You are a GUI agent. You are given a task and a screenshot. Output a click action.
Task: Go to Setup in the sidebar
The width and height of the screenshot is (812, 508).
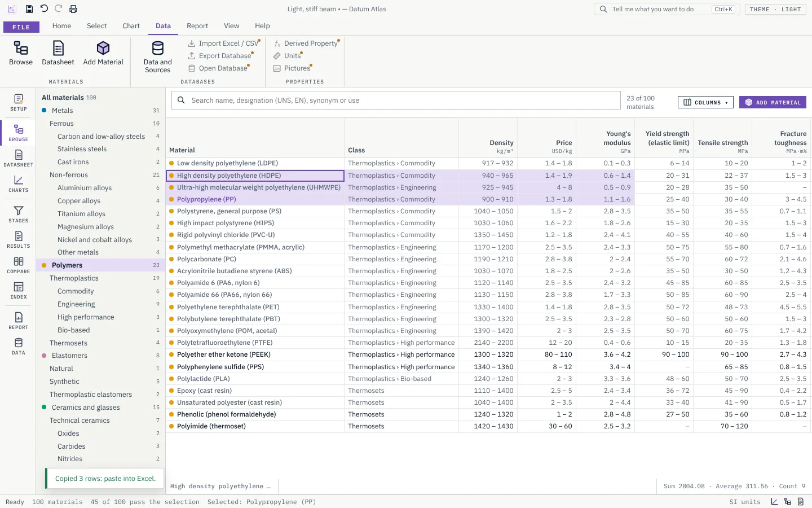pos(19,103)
